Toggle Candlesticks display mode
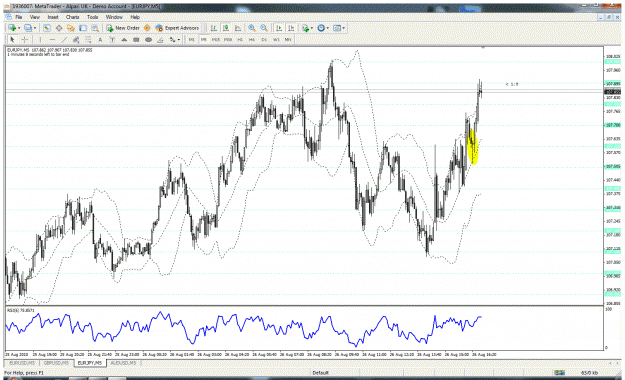The image size is (625, 380). [226, 28]
